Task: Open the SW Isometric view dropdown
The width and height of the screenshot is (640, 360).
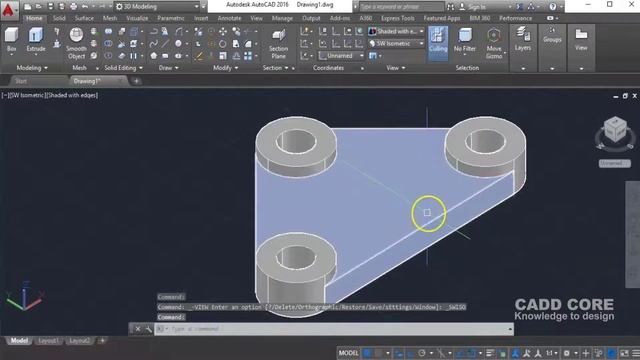Action: click(396, 43)
